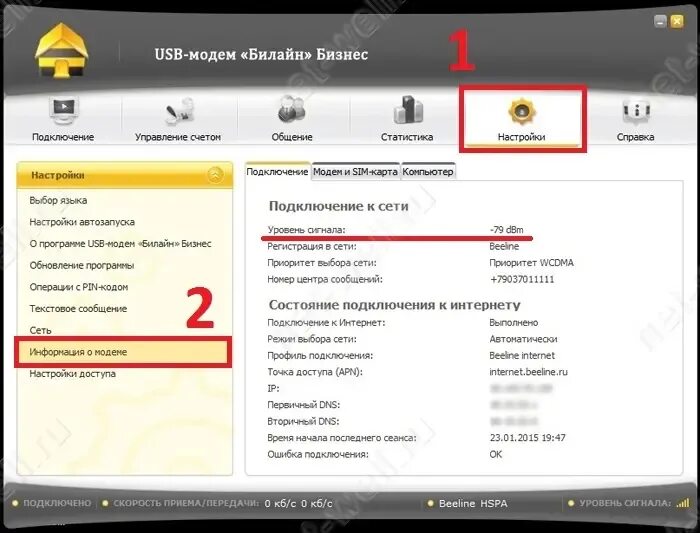Click message center number +79037011111

click(522, 279)
